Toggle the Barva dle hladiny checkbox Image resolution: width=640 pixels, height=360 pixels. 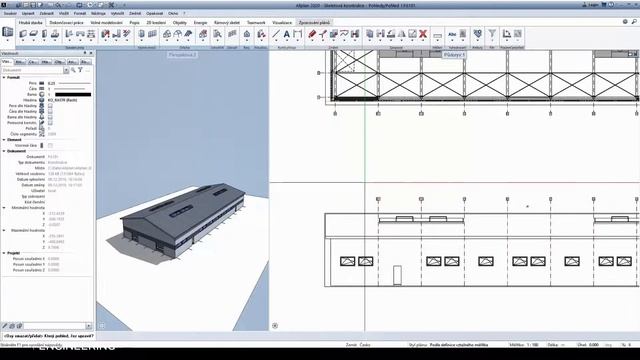coord(50,117)
